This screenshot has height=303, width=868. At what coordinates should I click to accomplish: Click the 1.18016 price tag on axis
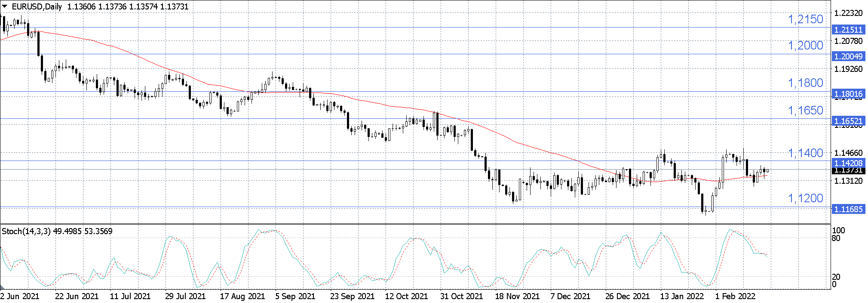click(848, 94)
